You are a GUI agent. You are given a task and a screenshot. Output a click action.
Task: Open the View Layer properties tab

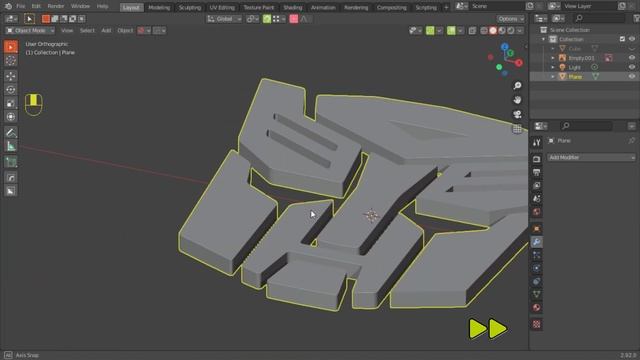pos(537,185)
